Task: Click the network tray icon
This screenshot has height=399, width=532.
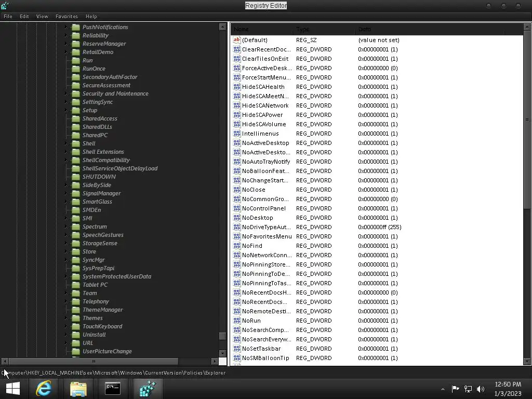Action: [x=468, y=389]
